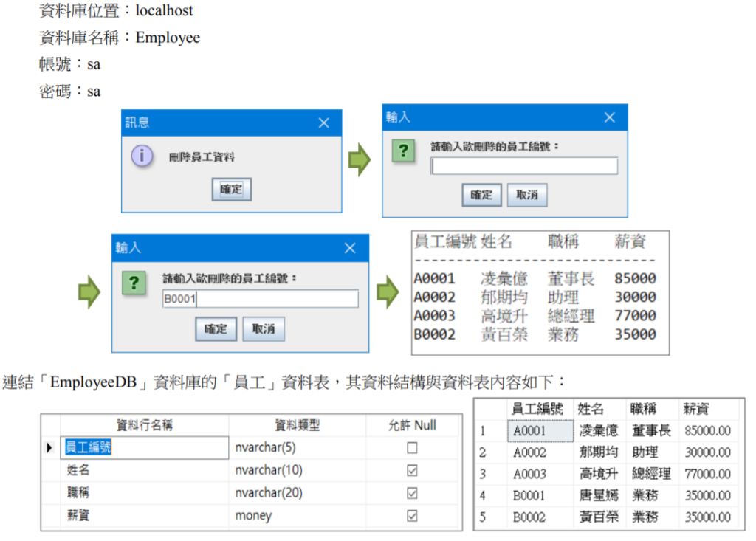Click the question mark icon beside the empty input
The image size is (756, 541).
[402, 152]
